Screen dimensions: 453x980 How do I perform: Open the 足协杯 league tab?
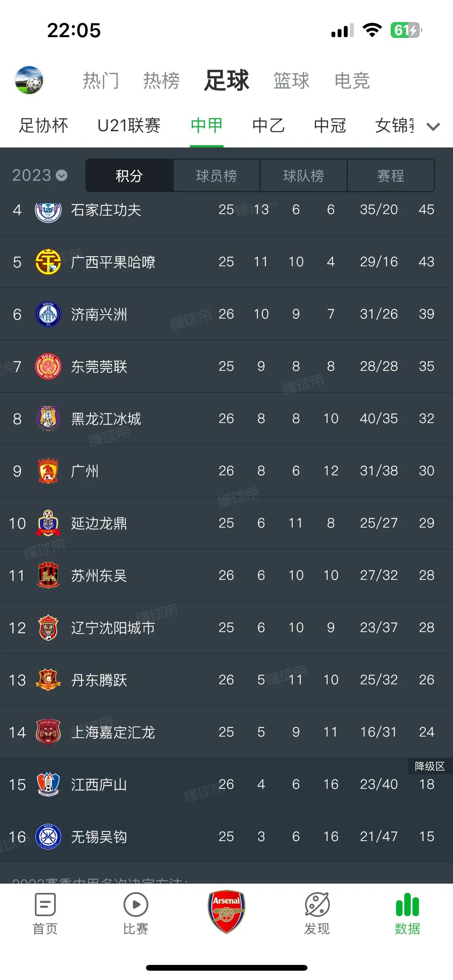[x=44, y=125]
